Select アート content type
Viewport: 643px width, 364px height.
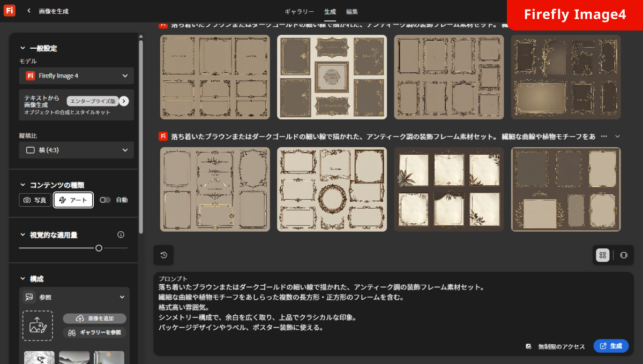[73, 200]
